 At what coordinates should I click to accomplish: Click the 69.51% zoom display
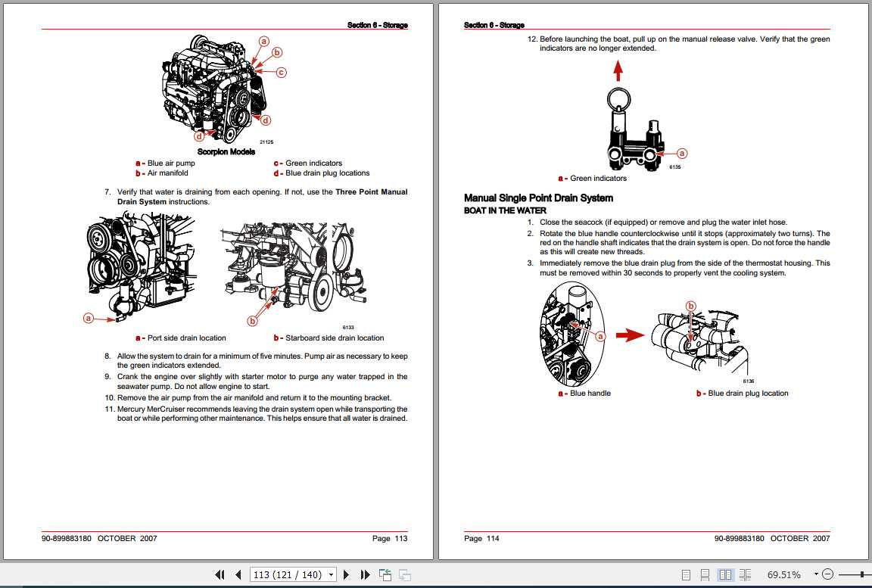[x=784, y=574]
